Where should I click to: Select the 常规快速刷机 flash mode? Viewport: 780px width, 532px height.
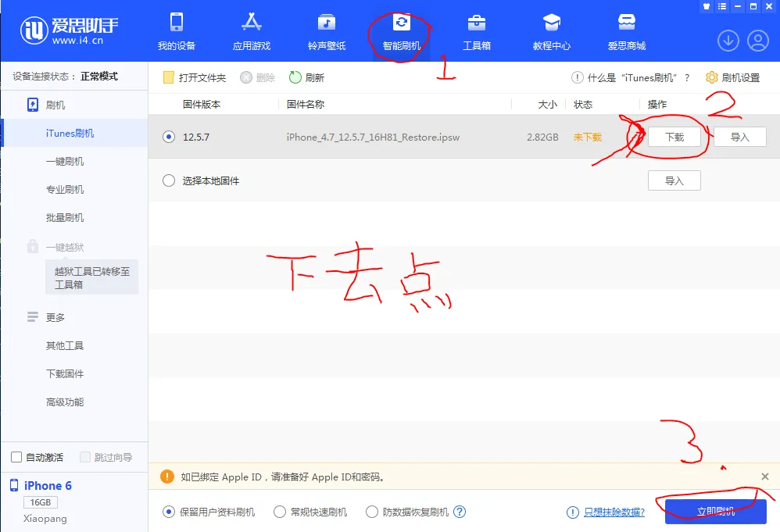279,512
